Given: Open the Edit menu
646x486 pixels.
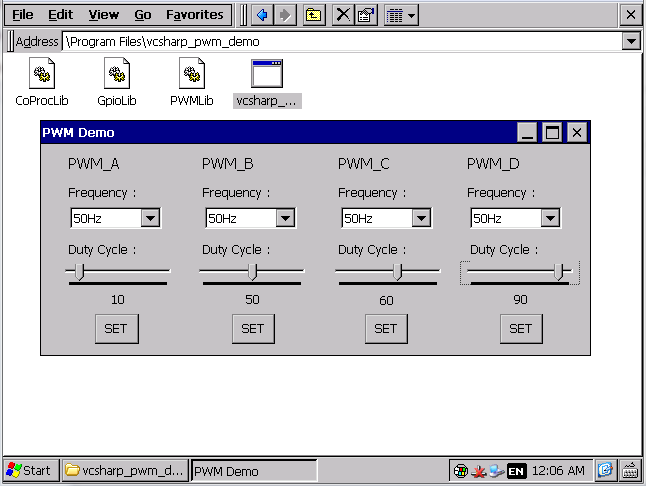Looking at the screenshot, I should (61, 15).
